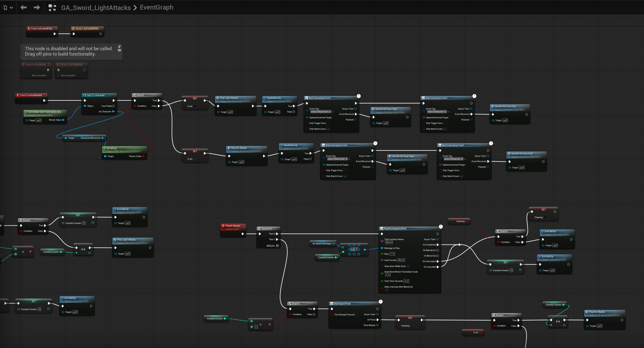This screenshot has height=348, width=644.
Task: Select the In Air variable getter node
Action: click(x=473, y=332)
